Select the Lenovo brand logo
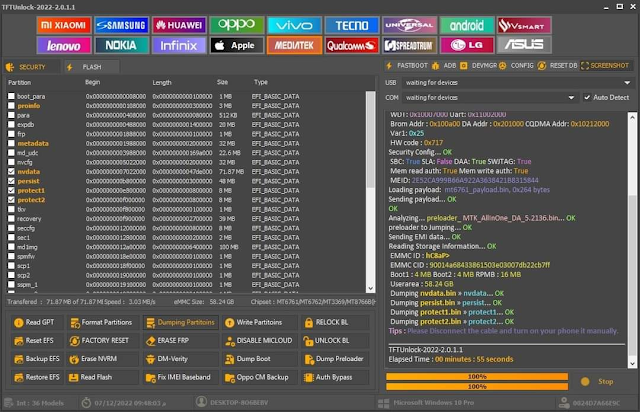Screen dimensions: 640x412 click(64, 45)
